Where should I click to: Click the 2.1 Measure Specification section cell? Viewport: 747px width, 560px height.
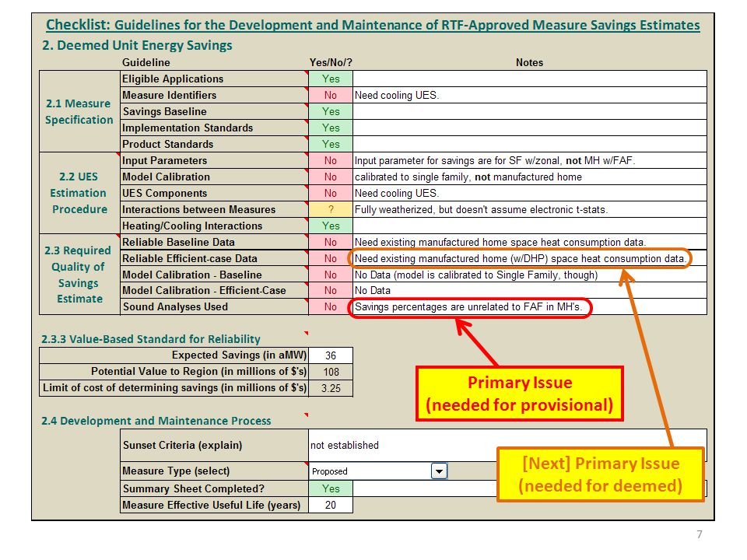pyautogui.click(x=79, y=111)
